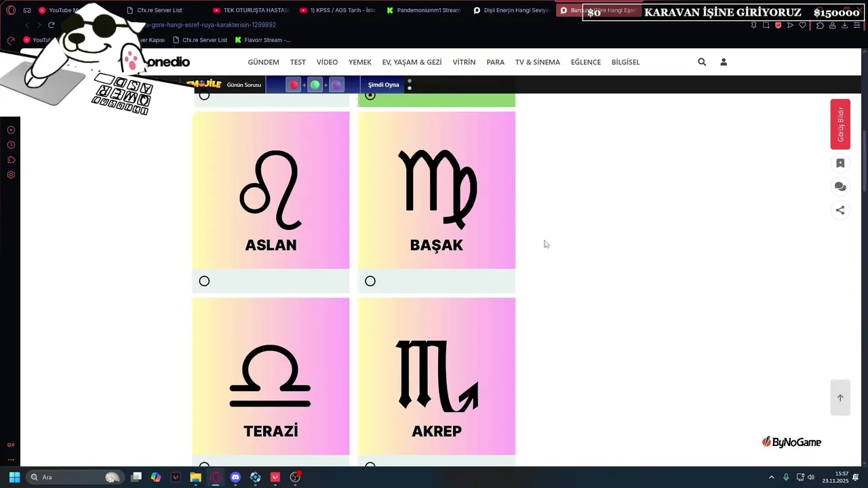Share the quiz with the share icon
The height and width of the screenshot is (488, 868).
(x=840, y=210)
